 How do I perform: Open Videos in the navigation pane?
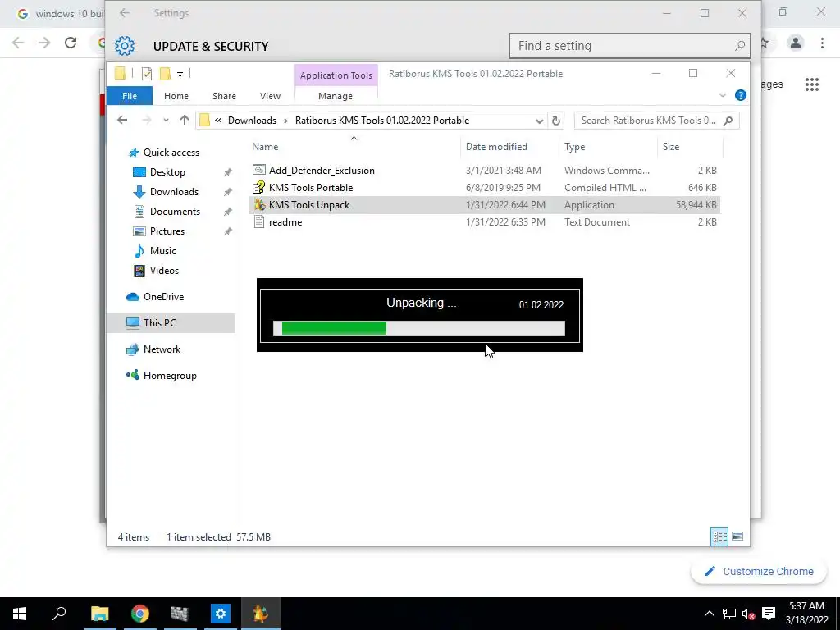(164, 271)
